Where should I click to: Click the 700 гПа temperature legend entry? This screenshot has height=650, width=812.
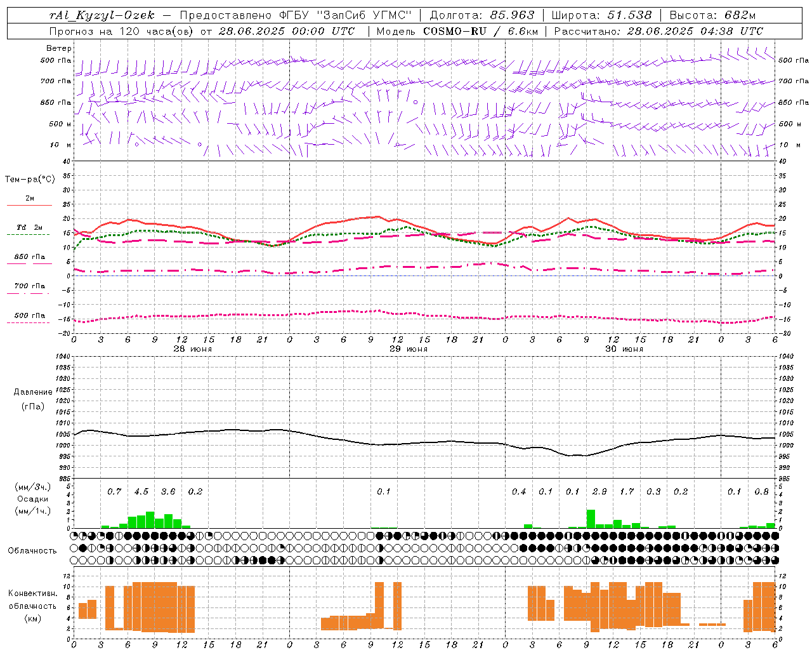(x=30, y=286)
